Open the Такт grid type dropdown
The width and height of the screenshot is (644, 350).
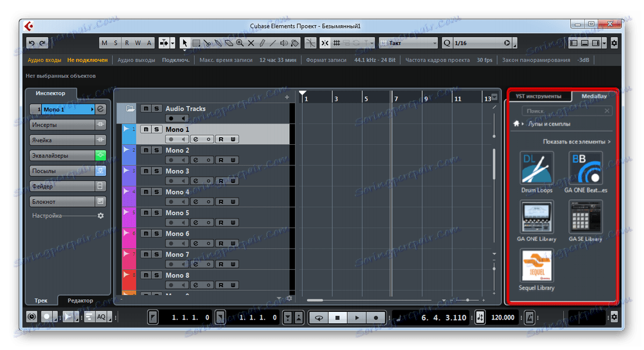point(409,43)
